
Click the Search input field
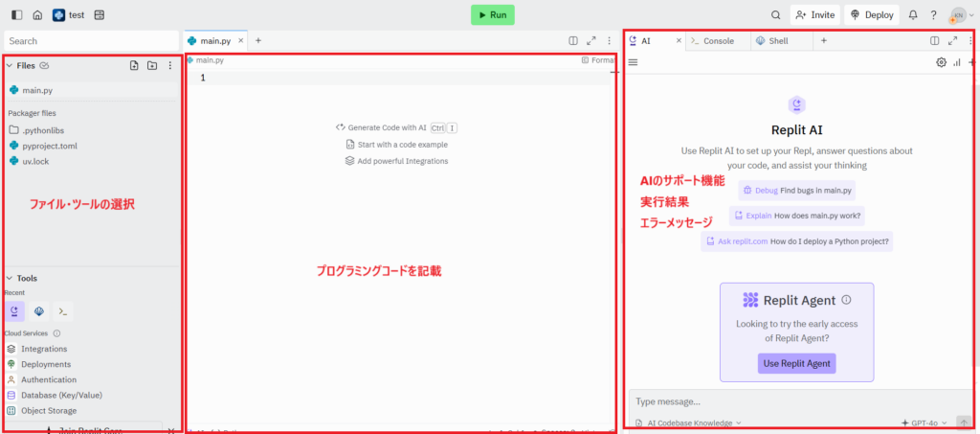(91, 40)
